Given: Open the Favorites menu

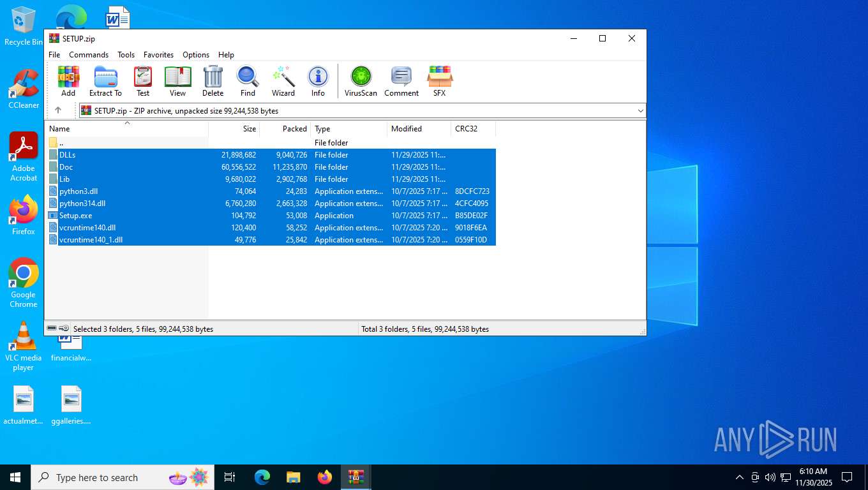Looking at the screenshot, I should 158,55.
